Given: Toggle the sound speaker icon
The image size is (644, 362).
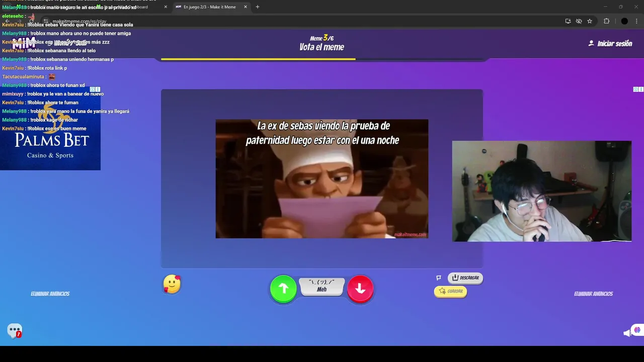Looking at the screenshot, I should pyautogui.click(x=627, y=333).
